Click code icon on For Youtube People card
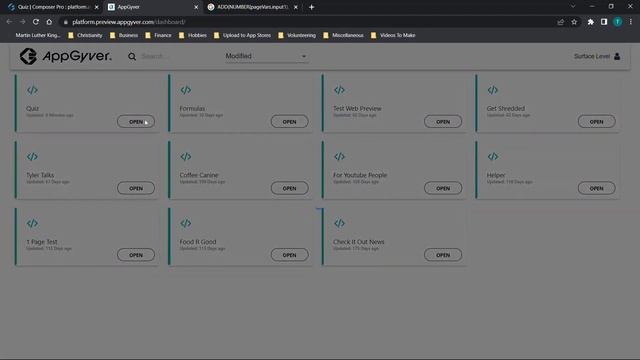 pos(339,157)
